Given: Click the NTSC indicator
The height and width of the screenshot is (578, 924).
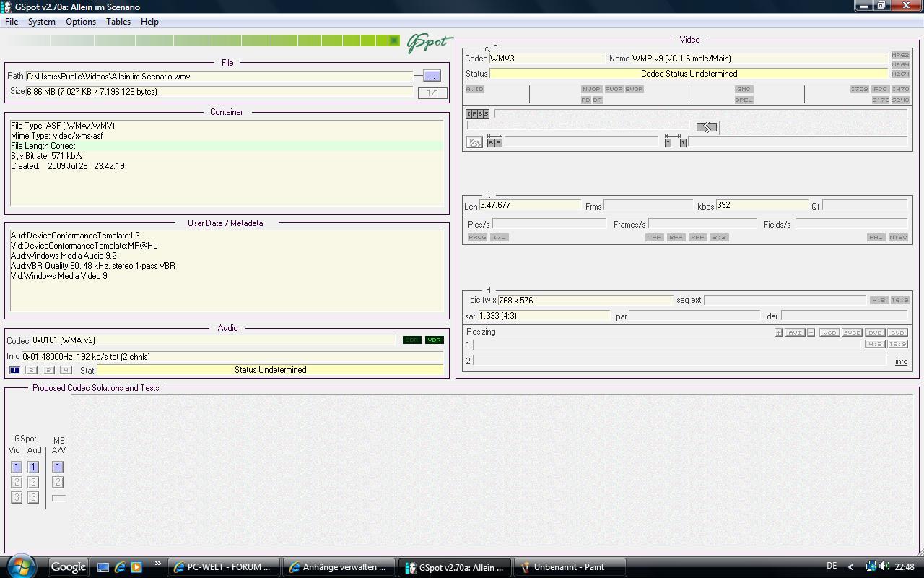Looking at the screenshot, I should click(898, 237).
